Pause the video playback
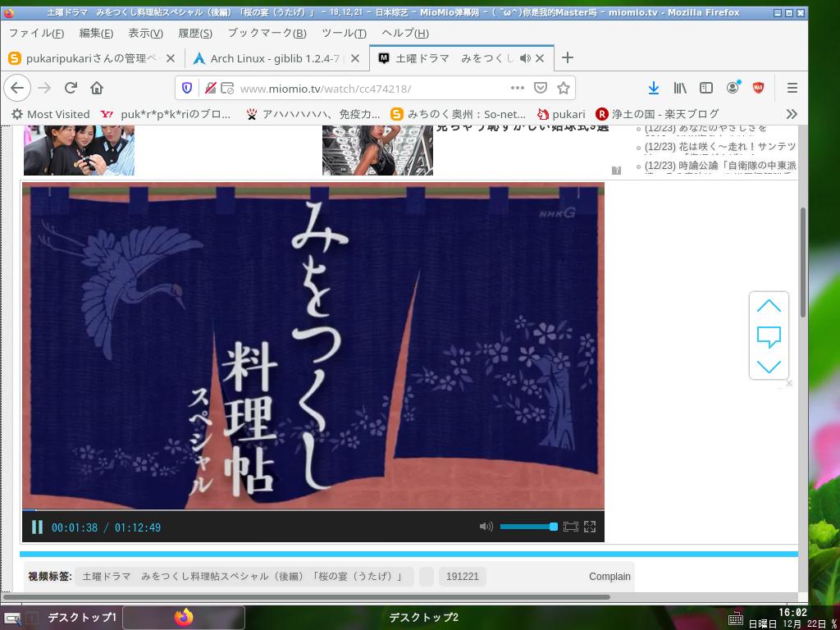The width and height of the screenshot is (840, 630). (37, 527)
